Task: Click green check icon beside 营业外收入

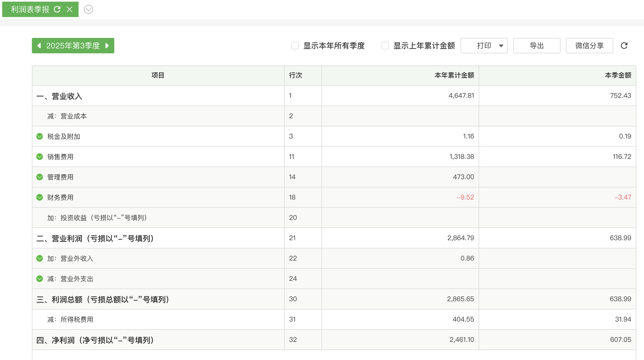Action: pyautogui.click(x=40, y=258)
